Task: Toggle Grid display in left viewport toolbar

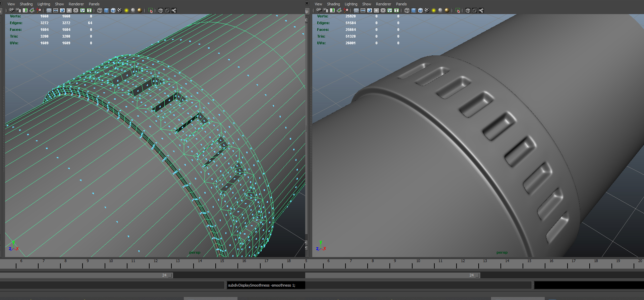Action: click(x=49, y=10)
